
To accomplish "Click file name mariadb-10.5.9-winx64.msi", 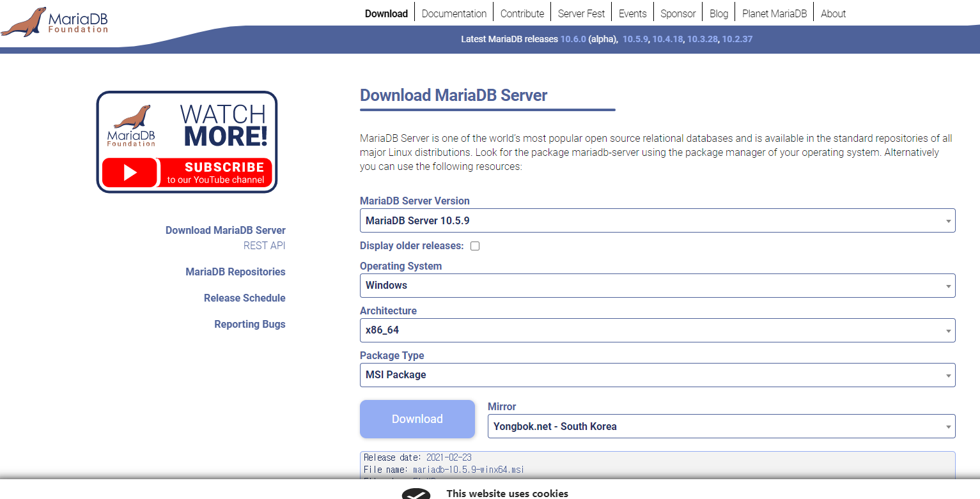I will click(x=469, y=470).
